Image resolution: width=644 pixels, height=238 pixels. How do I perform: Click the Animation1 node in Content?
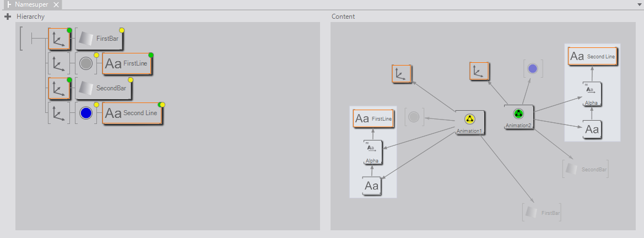coord(469,122)
